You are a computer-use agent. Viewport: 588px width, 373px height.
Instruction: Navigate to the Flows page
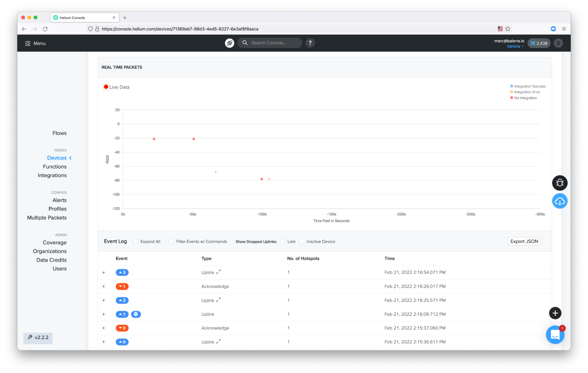(59, 133)
